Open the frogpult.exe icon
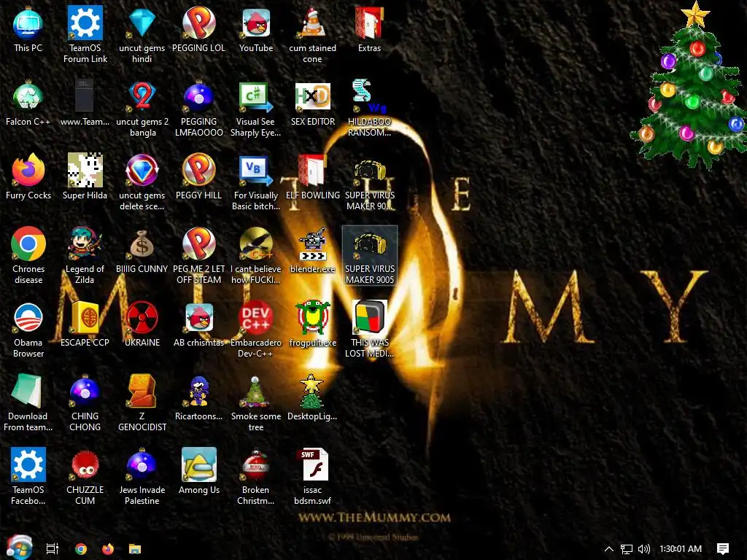 click(x=312, y=324)
